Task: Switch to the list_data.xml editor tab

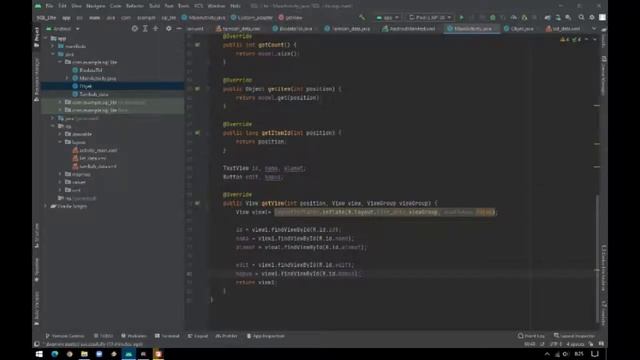Action: click(563, 29)
